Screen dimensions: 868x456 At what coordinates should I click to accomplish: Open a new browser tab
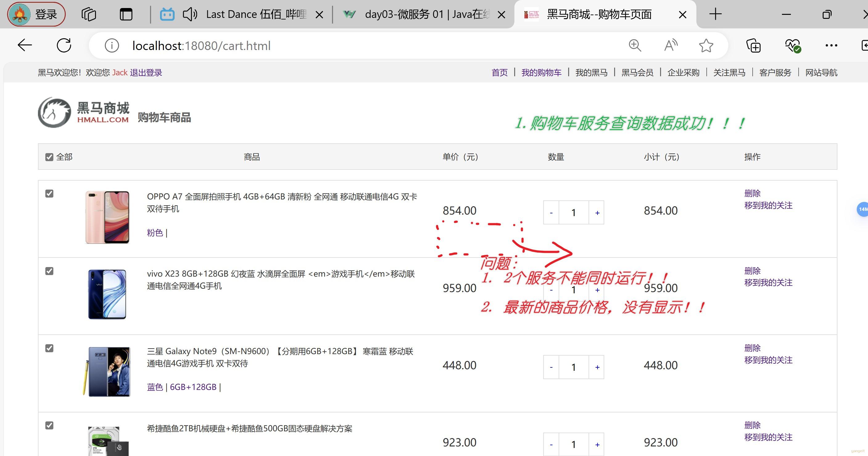715,14
